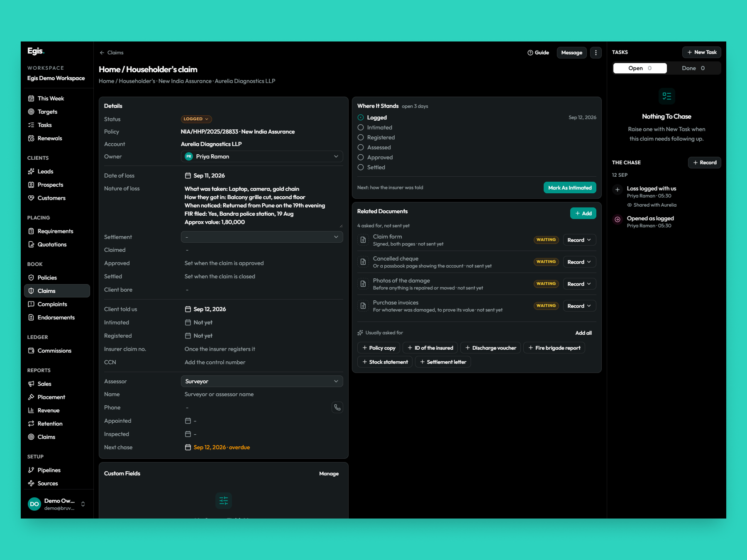747x560 pixels.
Task: Click the Intimated date calendar icon
Action: pos(188,322)
